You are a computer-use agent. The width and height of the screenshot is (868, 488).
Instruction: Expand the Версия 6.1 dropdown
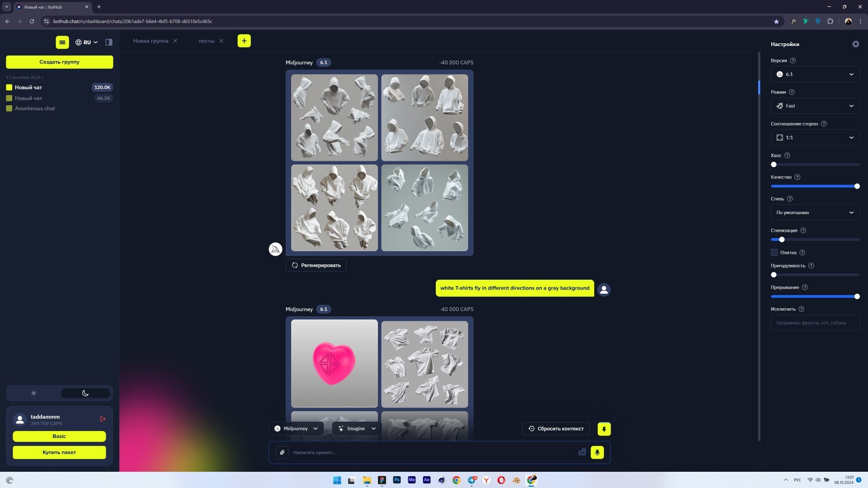pos(815,74)
